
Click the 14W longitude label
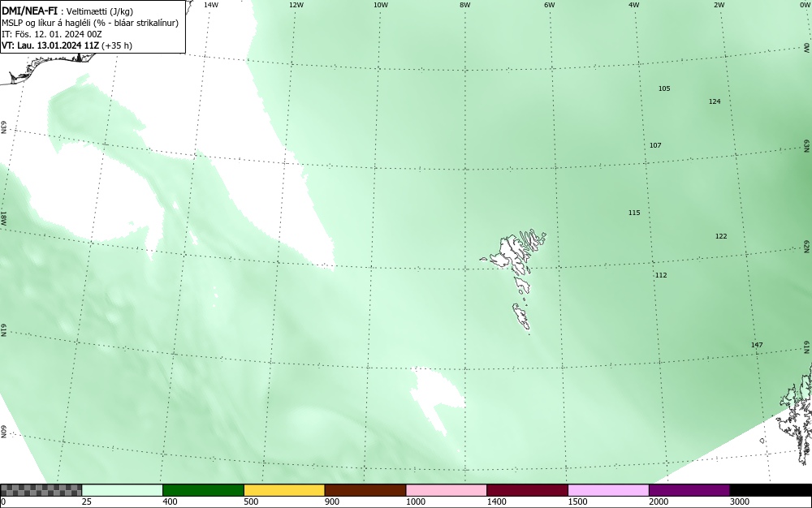(x=211, y=5)
